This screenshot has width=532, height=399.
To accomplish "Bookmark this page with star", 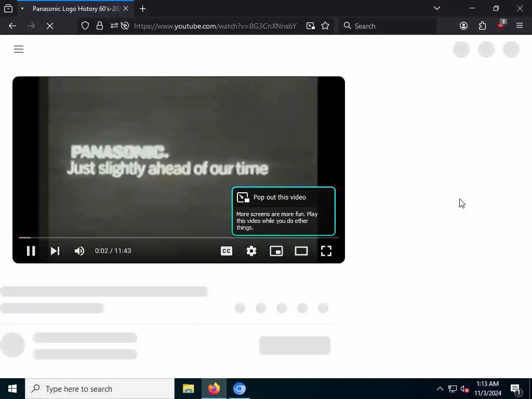I will point(325,26).
